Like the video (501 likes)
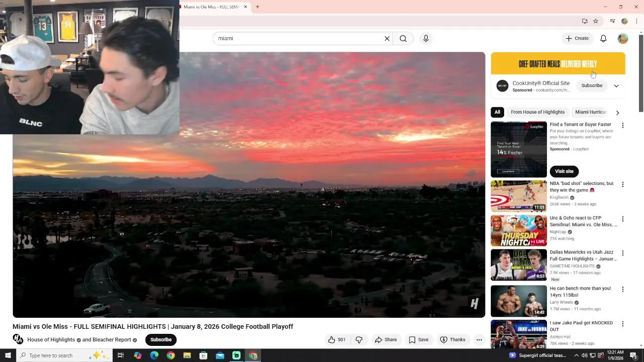Screen dimensions: 644x362 pyautogui.click(x=337, y=340)
